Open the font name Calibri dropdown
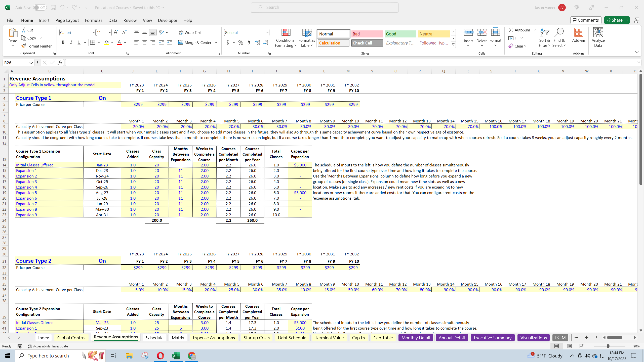Image resolution: width=644 pixels, height=362 pixels. pos(94,32)
